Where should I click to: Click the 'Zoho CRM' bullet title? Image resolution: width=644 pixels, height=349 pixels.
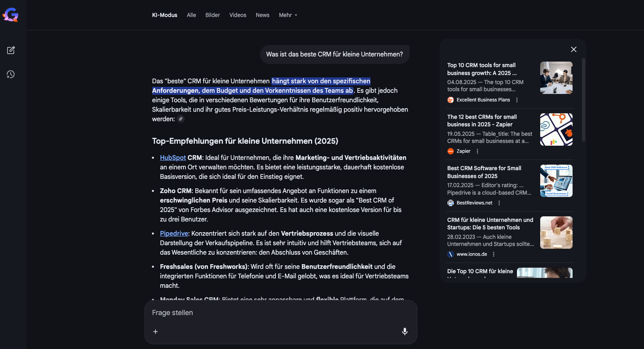pyautogui.click(x=176, y=191)
